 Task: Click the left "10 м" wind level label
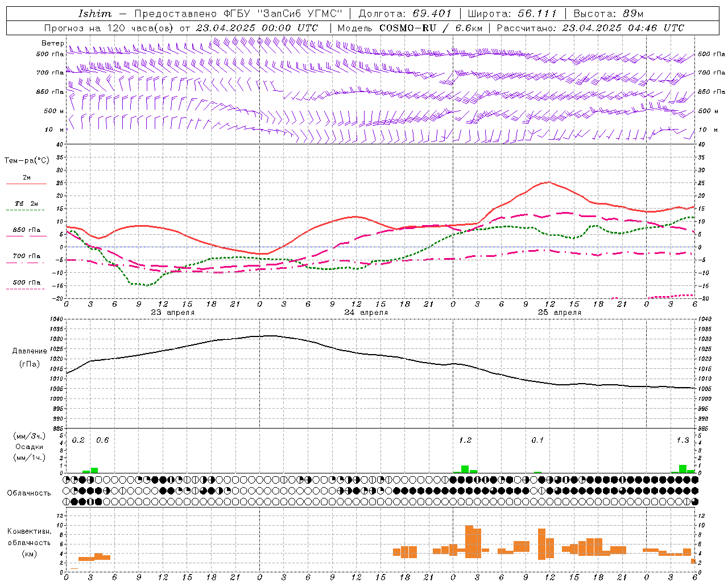(x=54, y=130)
